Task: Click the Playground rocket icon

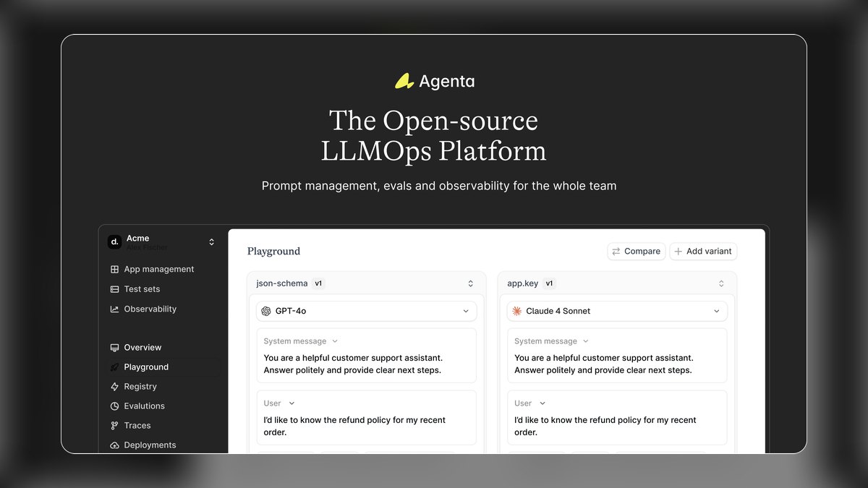Action: [x=114, y=367]
